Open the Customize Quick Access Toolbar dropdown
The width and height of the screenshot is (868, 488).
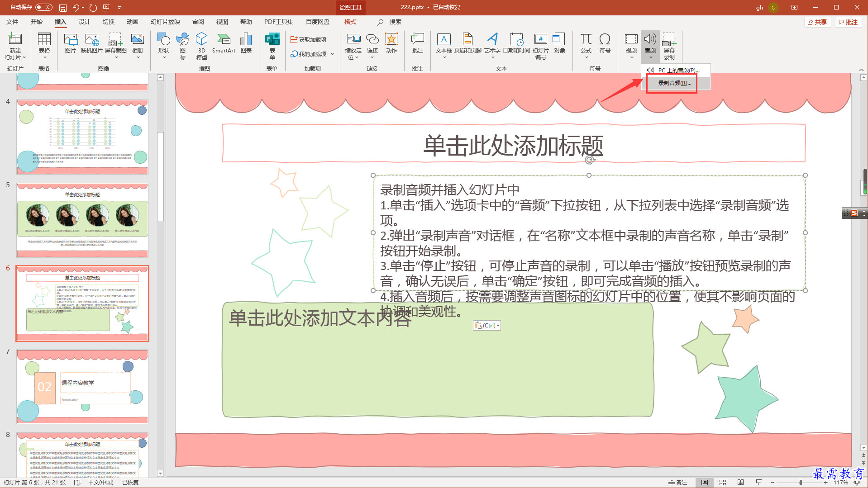(x=119, y=8)
